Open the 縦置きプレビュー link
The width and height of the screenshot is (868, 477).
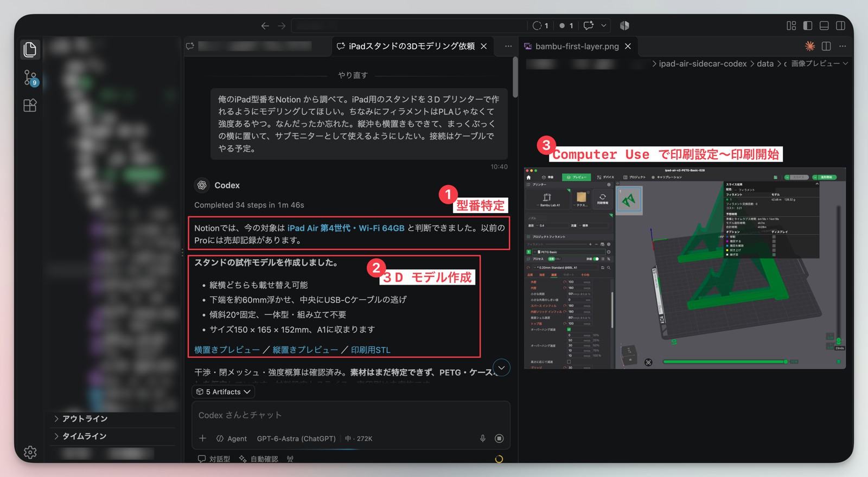305,350
